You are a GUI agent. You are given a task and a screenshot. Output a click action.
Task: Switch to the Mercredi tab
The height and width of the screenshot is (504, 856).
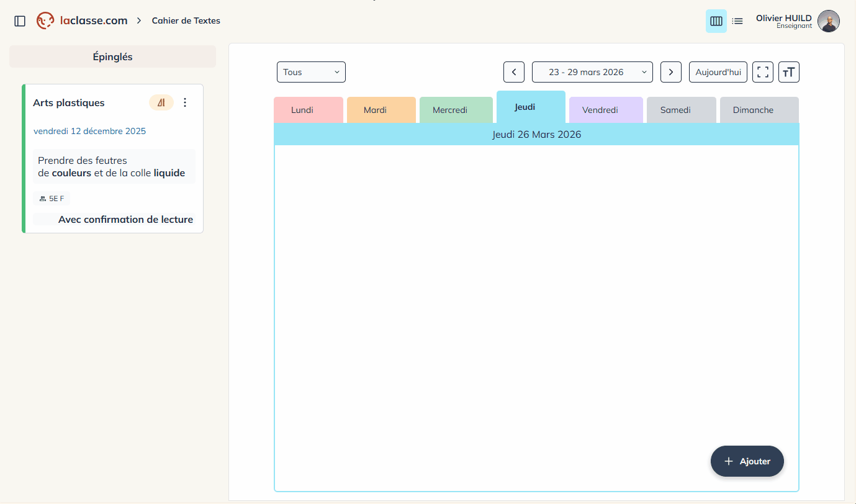(456, 110)
